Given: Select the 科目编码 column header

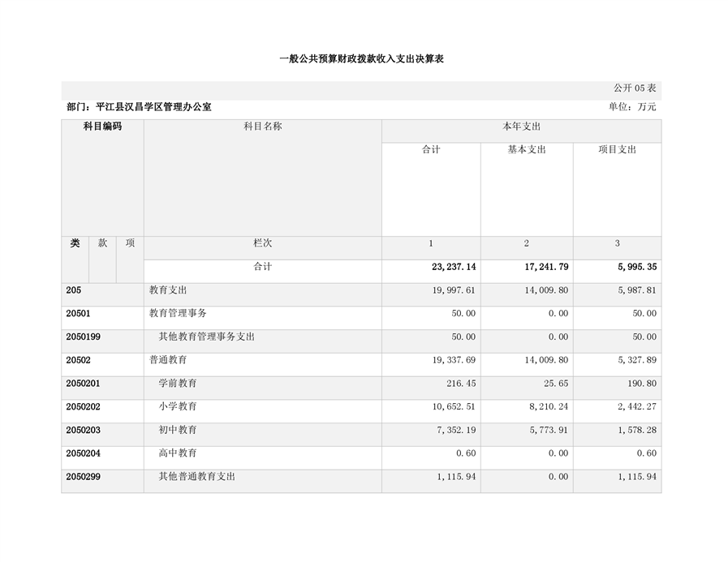Looking at the screenshot, I should coord(102,127).
